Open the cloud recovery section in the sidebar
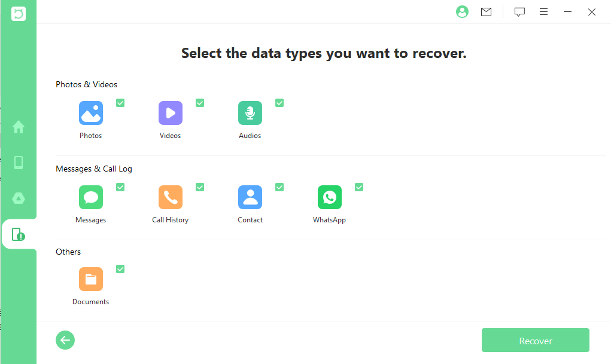Screen dimensions: 611x364 pyautogui.click(x=19, y=198)
